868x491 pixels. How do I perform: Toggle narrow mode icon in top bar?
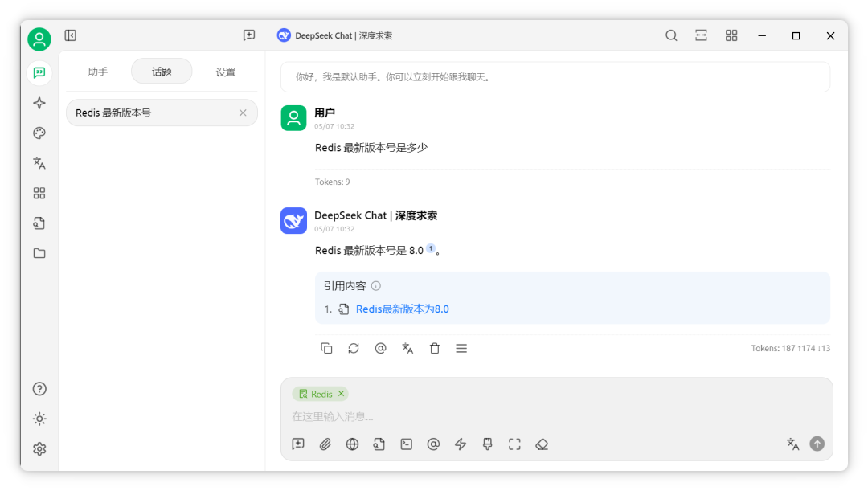[x=701, y=35]
